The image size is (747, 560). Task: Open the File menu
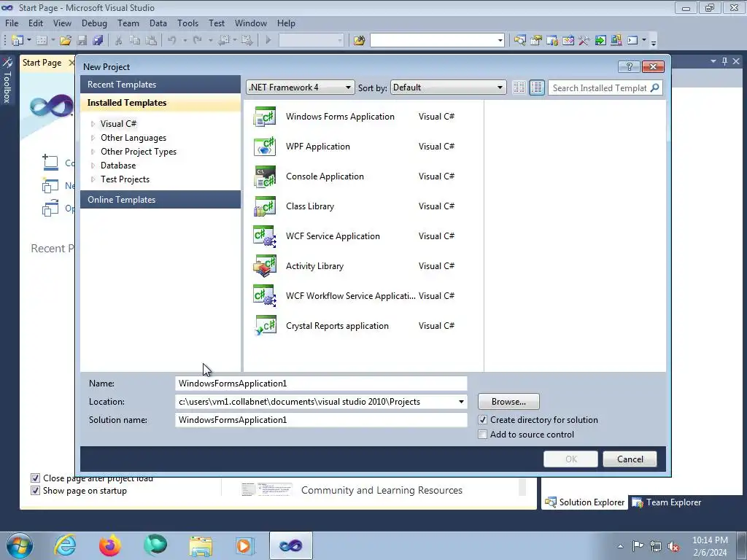12,23
